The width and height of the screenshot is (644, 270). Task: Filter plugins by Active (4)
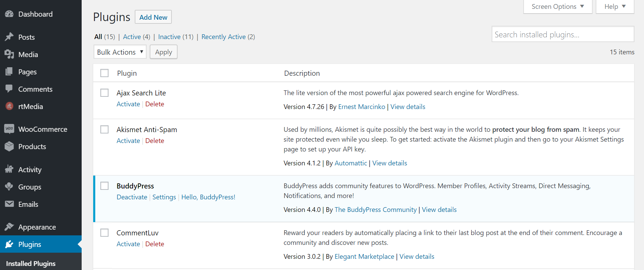pos(136,37)
